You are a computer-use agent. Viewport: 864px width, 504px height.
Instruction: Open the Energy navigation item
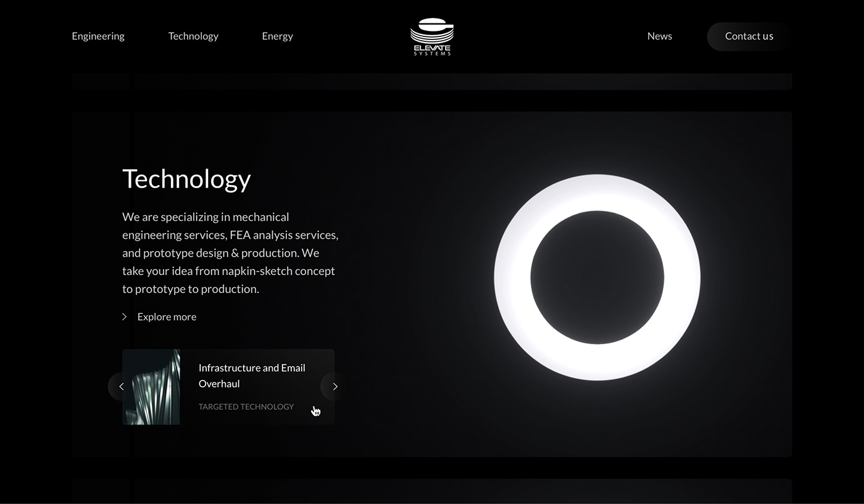tap(277, 36)
